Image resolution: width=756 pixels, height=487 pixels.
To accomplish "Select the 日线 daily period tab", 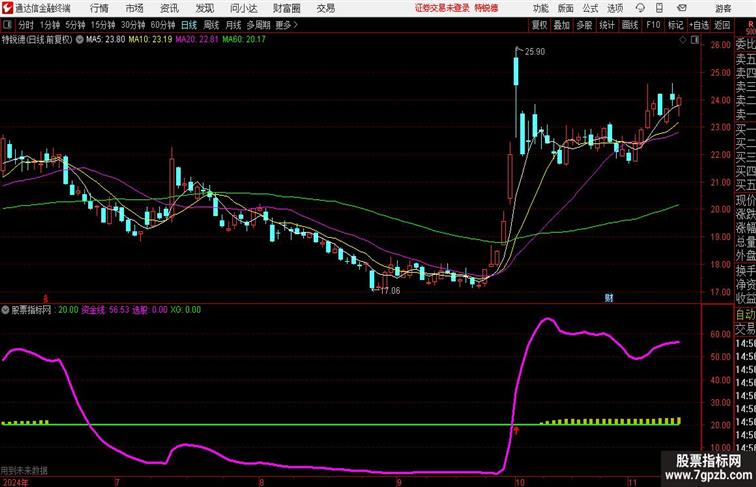I will click(x=189, y=25).
